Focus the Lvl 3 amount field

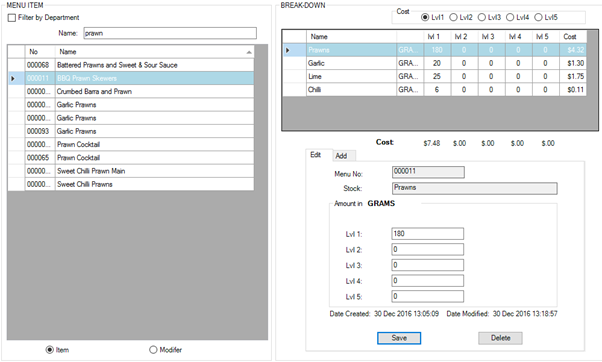tap(427, 265)
